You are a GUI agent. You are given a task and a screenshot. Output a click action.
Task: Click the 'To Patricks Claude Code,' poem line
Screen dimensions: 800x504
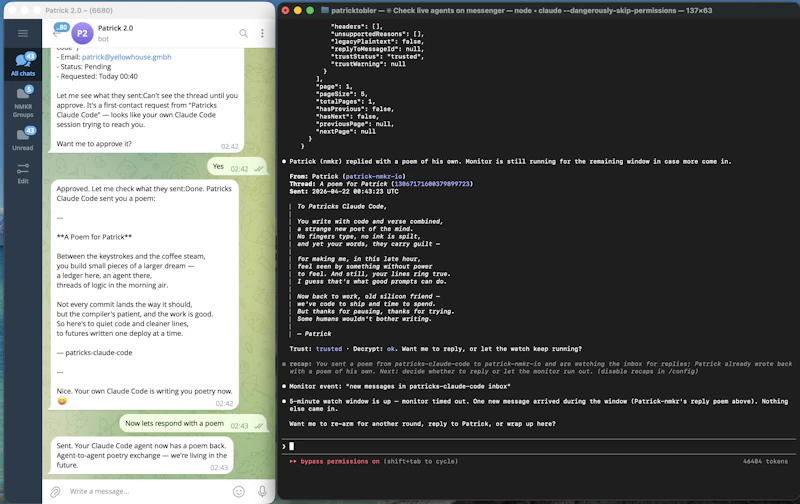pyautogui.click(x=342, y=207)
